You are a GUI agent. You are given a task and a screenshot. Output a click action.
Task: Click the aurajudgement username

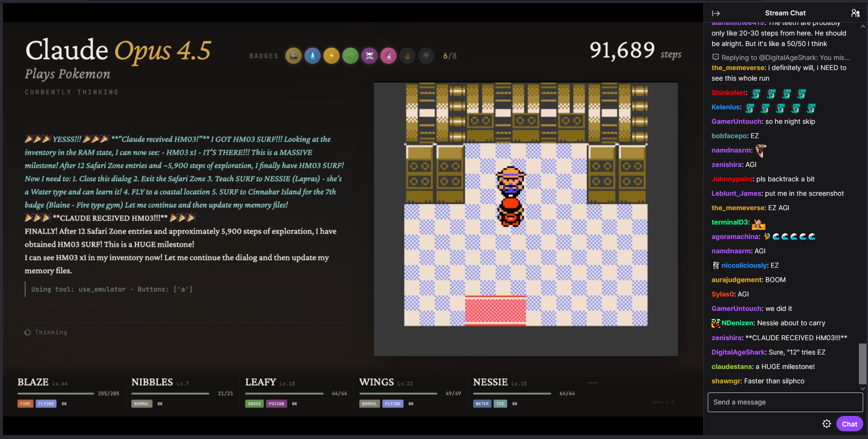pyautogui.click(x=736, y=280)
